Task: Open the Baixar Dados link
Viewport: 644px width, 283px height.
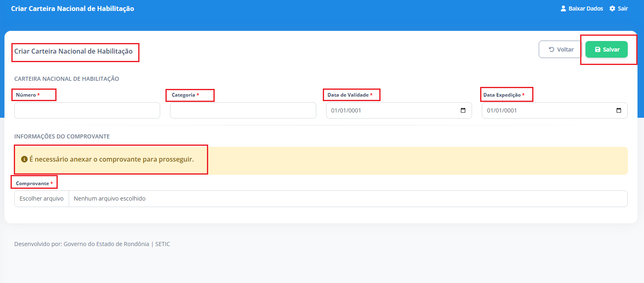Action: point(582,9)
